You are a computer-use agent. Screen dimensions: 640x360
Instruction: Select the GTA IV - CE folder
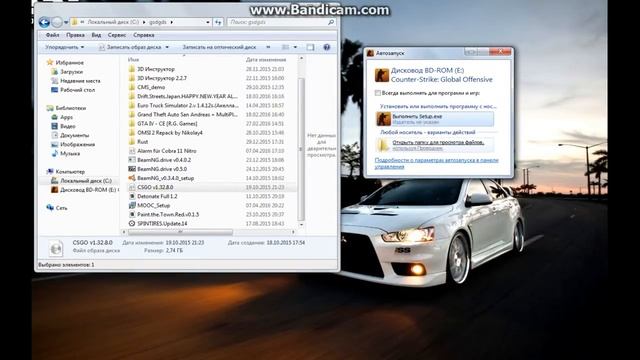[167, 123]
